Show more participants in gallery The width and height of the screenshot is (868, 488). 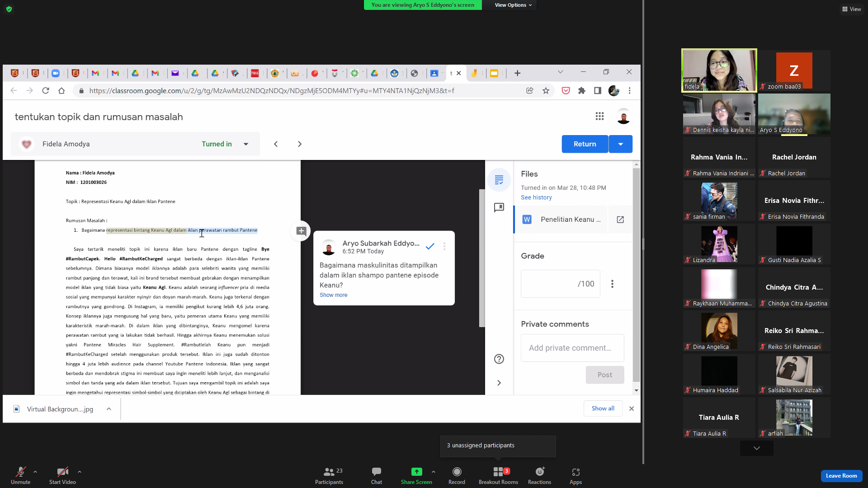[757, 448]
